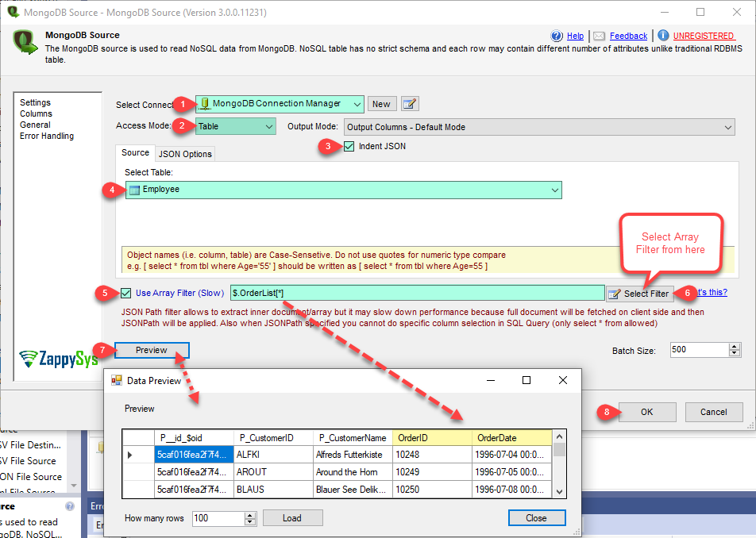
Task: Open the Settings page in sidebar
Action: 35,102
